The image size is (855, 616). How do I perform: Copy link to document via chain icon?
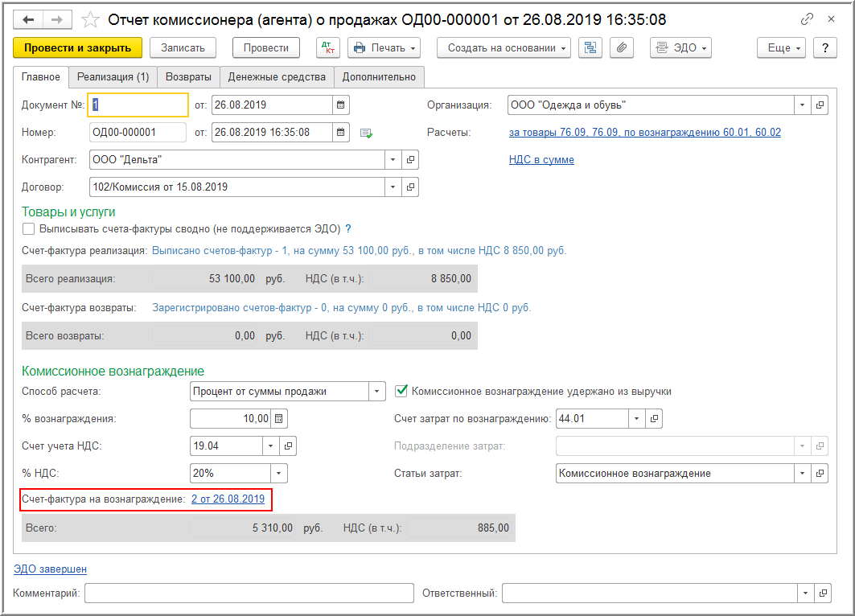coord(807,19)
